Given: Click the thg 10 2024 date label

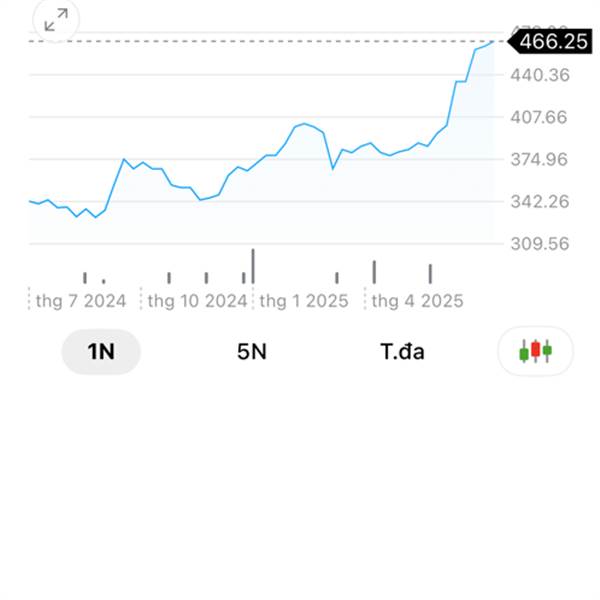Looking at the screenshot, I should point(197,301).
